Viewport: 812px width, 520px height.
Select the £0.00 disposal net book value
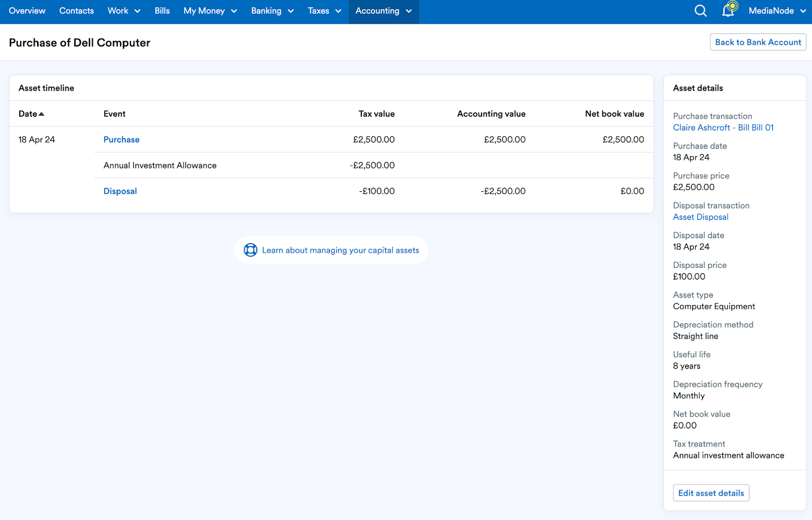click(632, 191)
